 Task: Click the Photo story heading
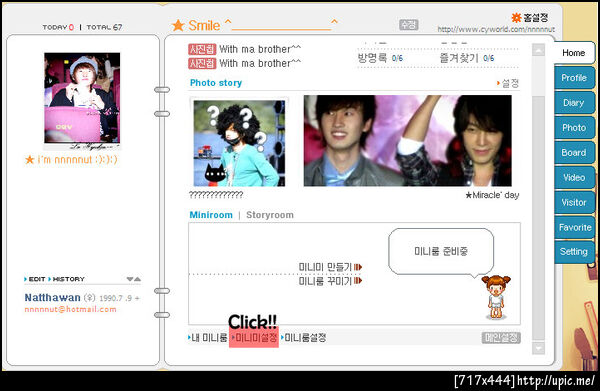pyautogui.click(x=216, y=83)
